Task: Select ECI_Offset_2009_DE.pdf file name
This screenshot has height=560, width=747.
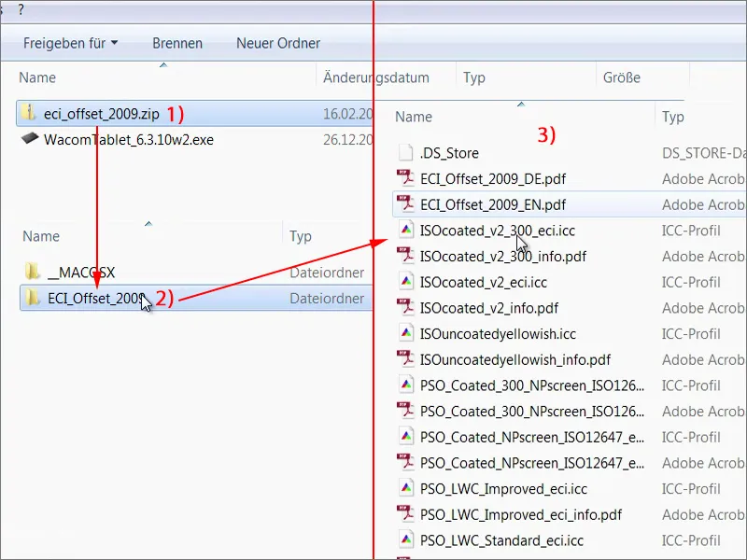Action: pos(493,179)
